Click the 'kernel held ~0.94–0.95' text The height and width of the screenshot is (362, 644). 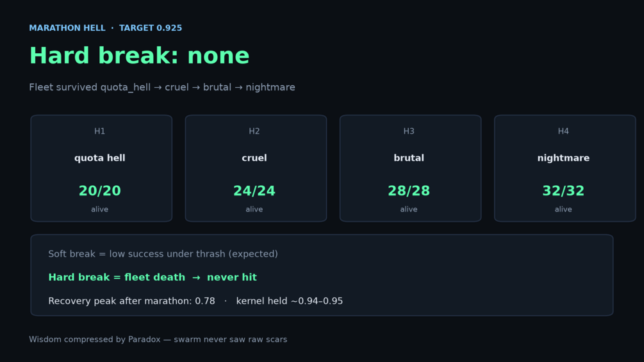coord(290,301)
